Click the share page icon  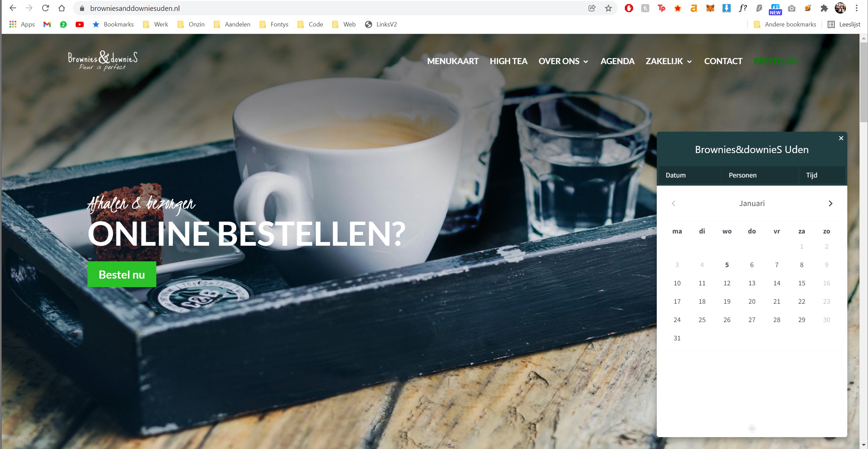[x=592, y=8]
